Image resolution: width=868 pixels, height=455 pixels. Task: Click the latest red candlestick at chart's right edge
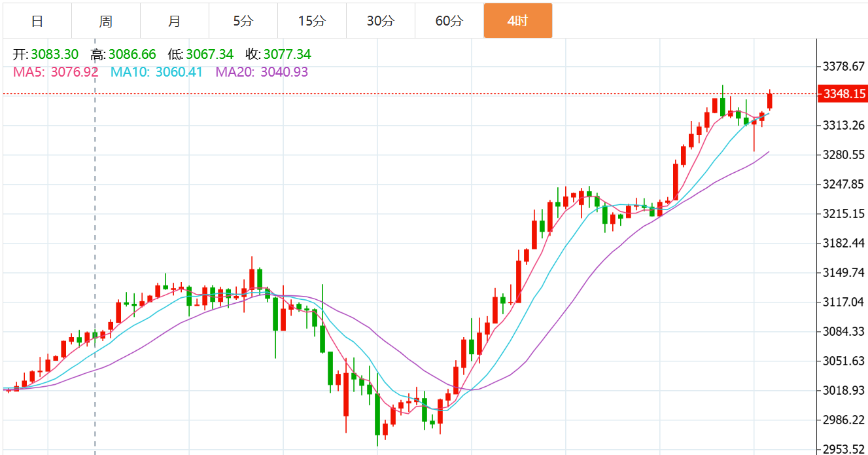point(770,100)
